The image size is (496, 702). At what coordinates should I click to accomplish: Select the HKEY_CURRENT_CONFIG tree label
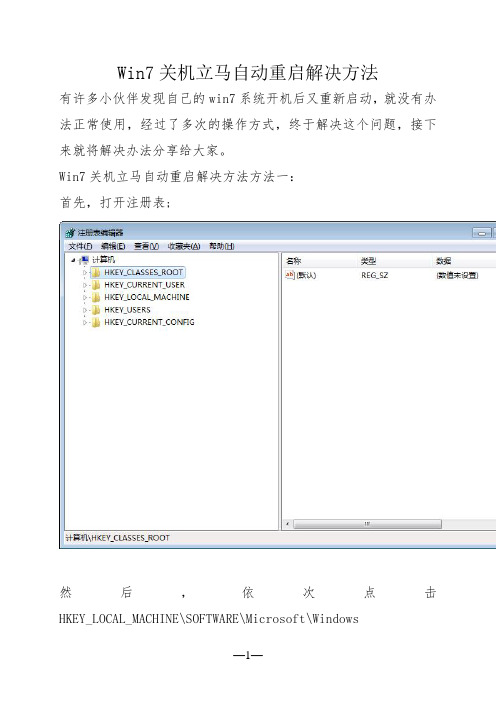coord(149,322)
